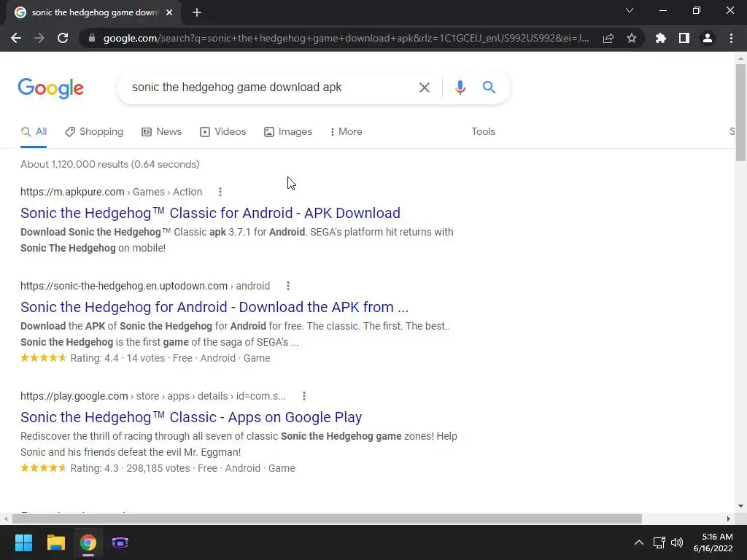Image resolution: width=747 pixels, height=560 pixels.
Task: Click the About 1,120,000 results text
Action: (x=110, y=164)
